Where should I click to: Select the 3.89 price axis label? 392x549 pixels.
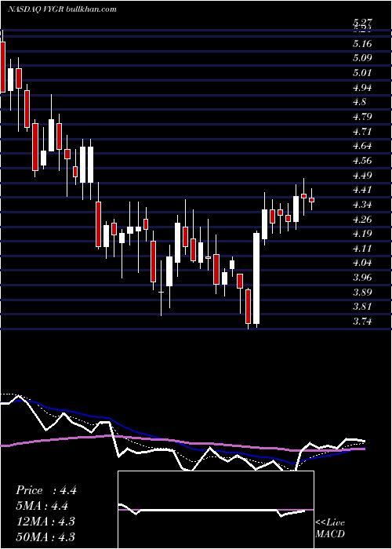click(362, 292)
